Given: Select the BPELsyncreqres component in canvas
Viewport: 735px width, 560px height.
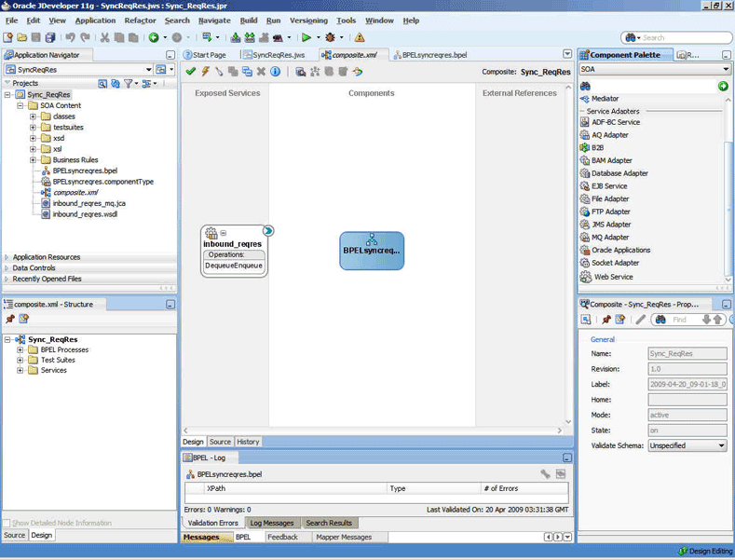Looking at the screenshot, I should pyautogui.click(x=372, y=250).
